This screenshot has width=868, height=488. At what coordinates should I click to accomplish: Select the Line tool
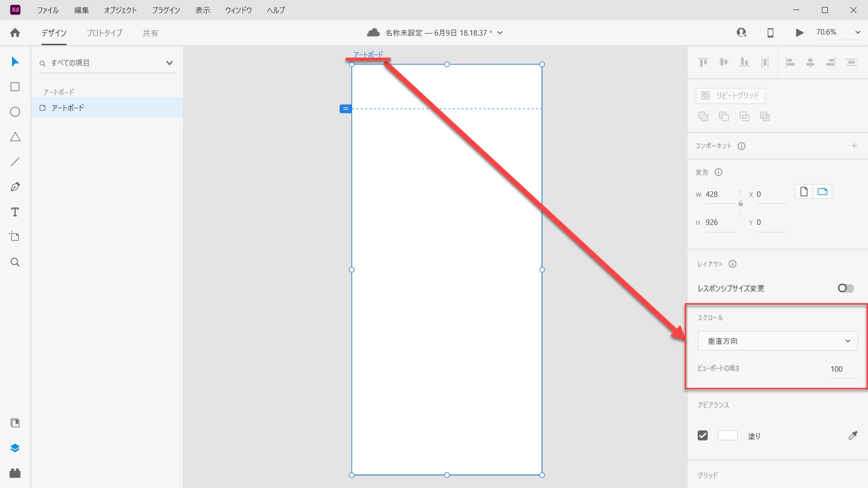15,162
